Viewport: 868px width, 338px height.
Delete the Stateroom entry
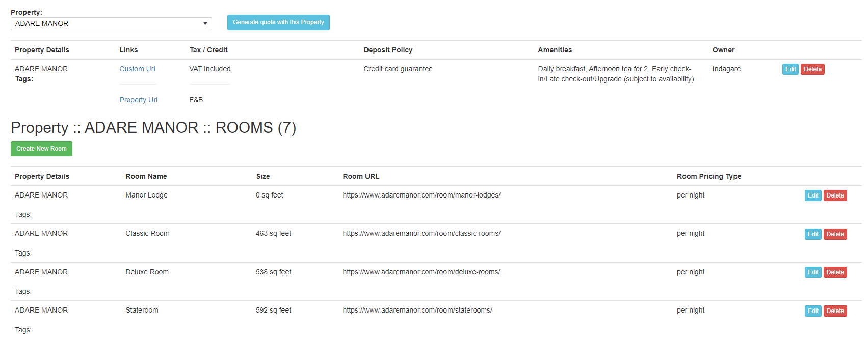[x=835, y=311]
